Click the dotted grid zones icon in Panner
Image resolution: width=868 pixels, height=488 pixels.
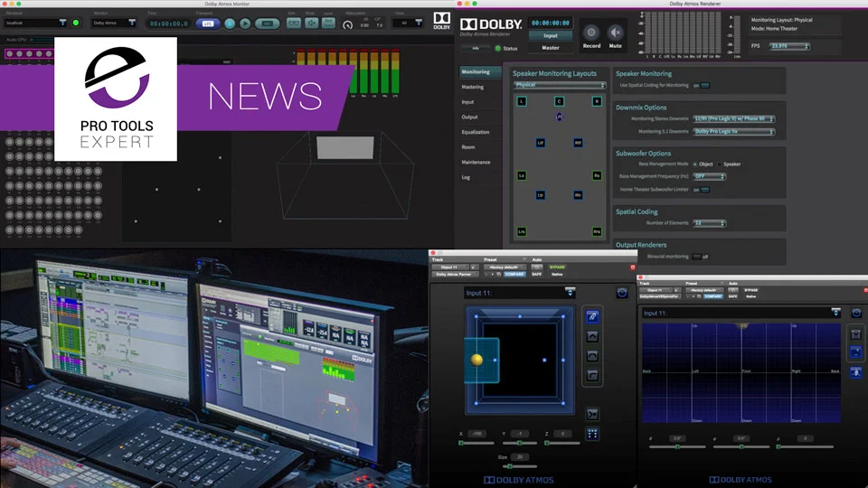[592, 434]
